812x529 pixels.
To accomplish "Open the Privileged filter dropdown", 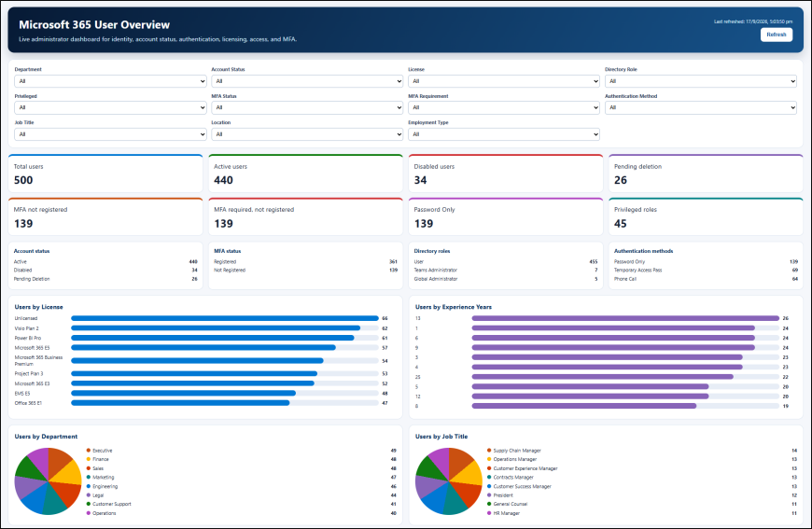I will click(110, 107).
